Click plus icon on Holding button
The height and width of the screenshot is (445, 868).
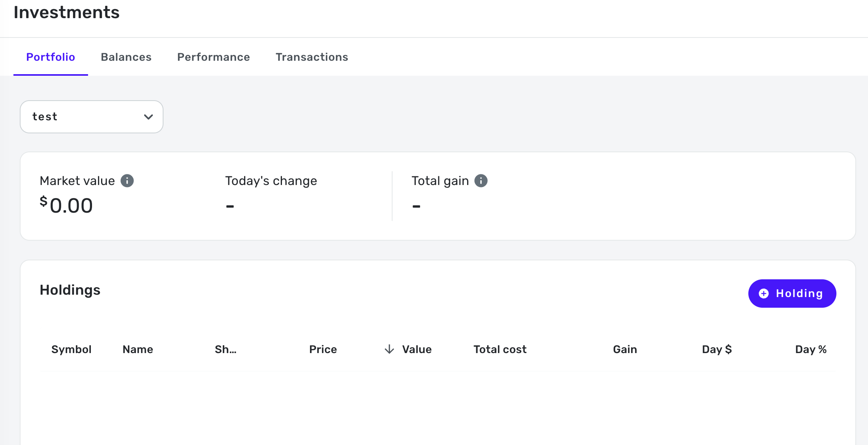coord(764,294)
